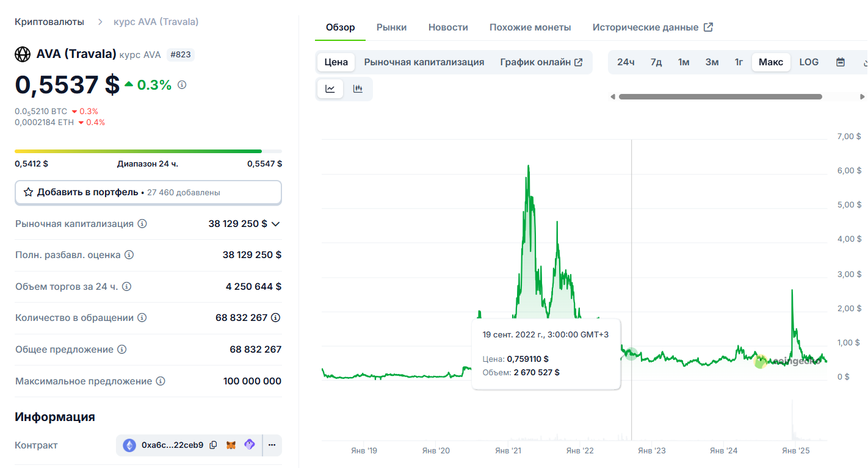The width and height of the screenshot is (868, 468).
Task: Click the purple wallet icon in contract row
Action: [249, 445]
